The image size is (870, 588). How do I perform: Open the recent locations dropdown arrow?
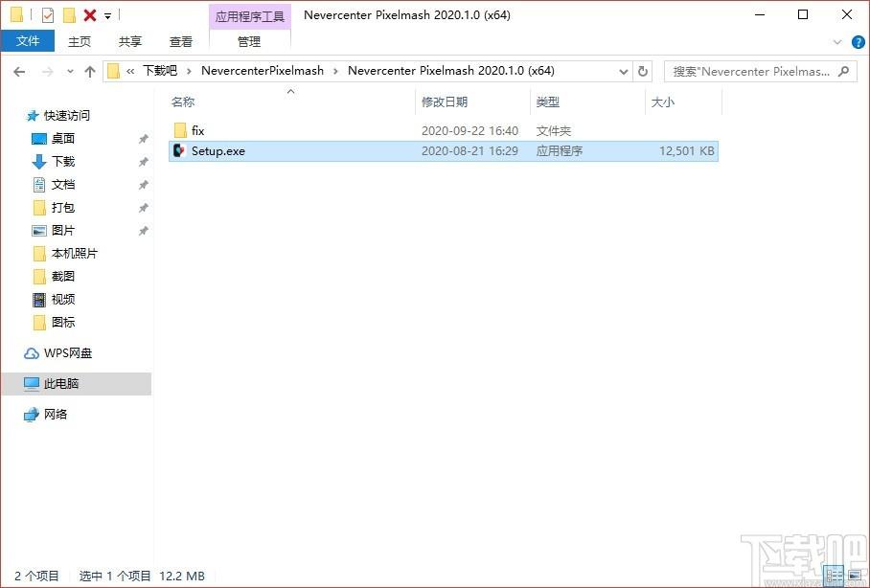(70, 72)
